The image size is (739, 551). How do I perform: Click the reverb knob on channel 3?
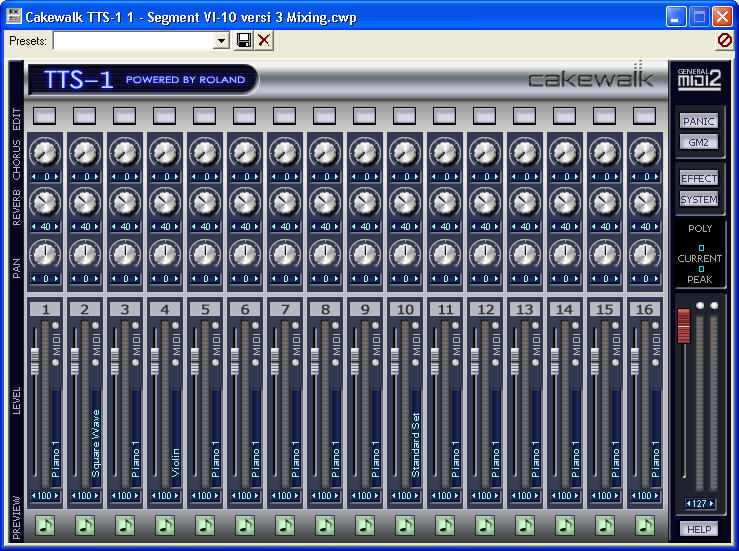click(x=125, y=203)
